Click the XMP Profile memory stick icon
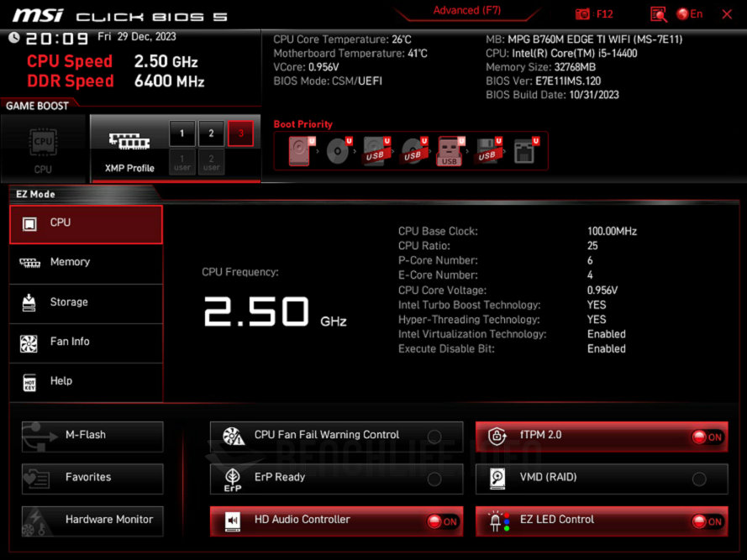Screen dimensions: 747x560 click(x=129, y=141)
